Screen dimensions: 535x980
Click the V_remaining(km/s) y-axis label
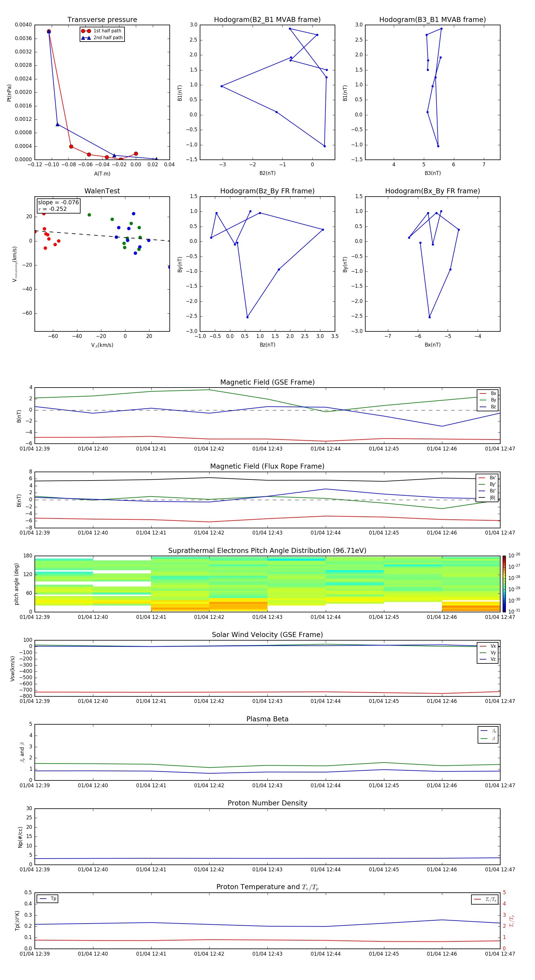point(15,264)
